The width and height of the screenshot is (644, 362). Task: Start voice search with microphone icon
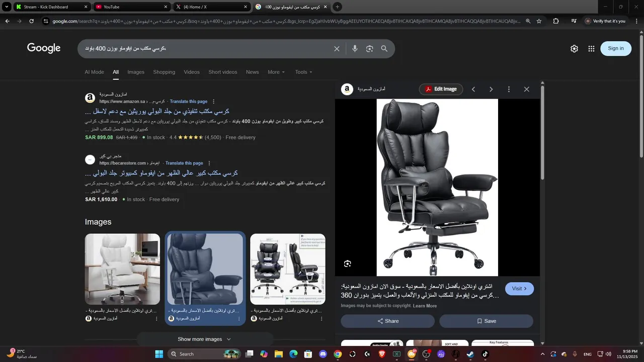point(355,49)
